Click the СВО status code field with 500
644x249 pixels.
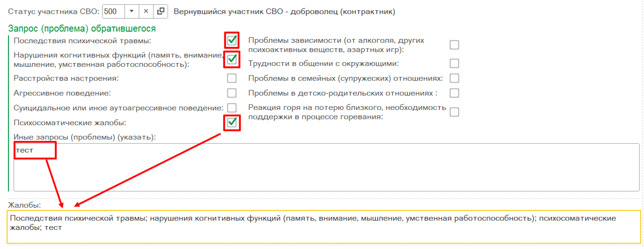[113, 11]
